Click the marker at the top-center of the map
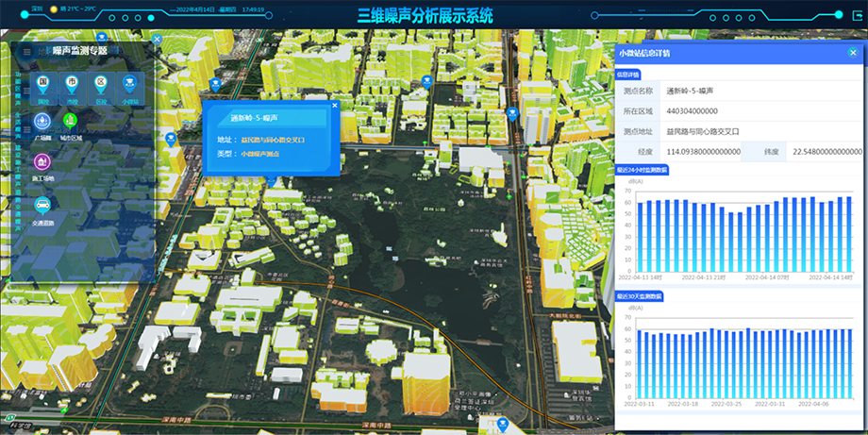The image size is (868, 435). click(426, 82)
